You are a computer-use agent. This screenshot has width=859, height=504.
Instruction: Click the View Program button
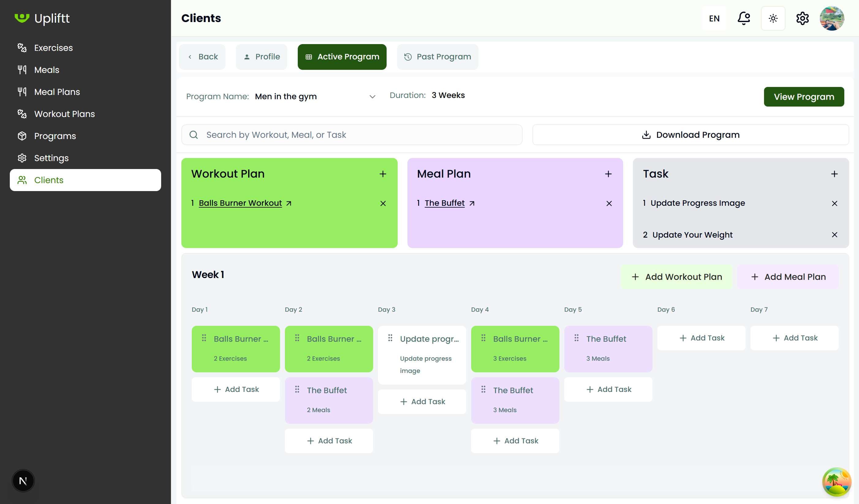click(804, 97)
